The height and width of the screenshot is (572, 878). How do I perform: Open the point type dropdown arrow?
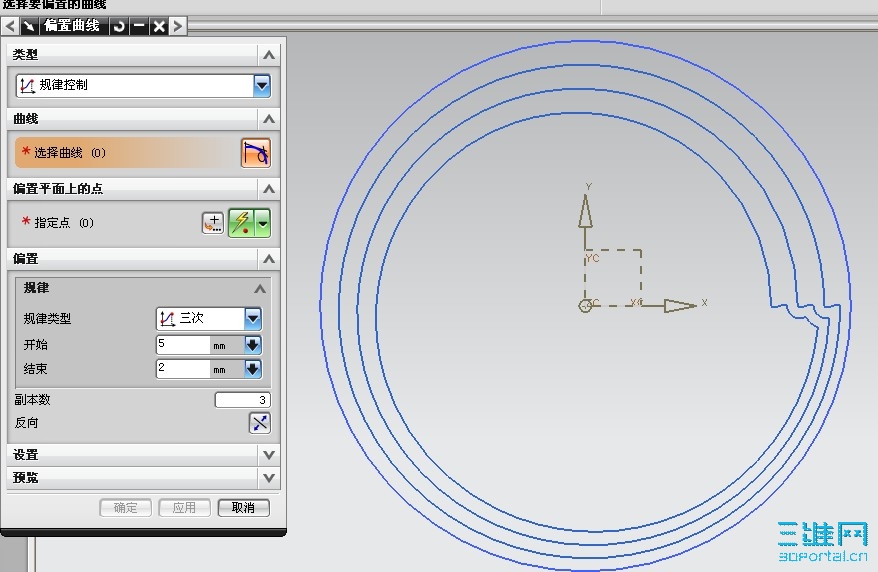click(x=263, y=223)
